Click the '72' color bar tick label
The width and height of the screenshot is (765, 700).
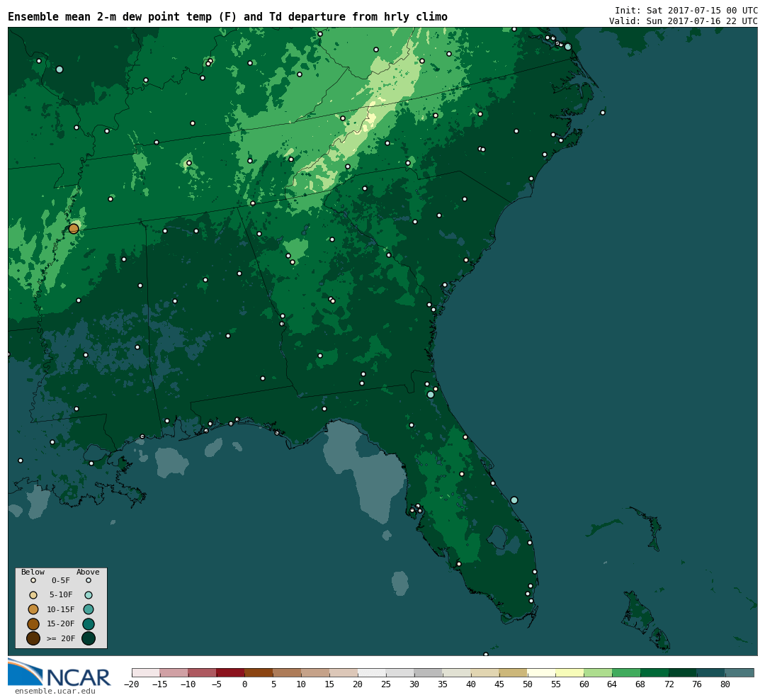coord(669,684)
